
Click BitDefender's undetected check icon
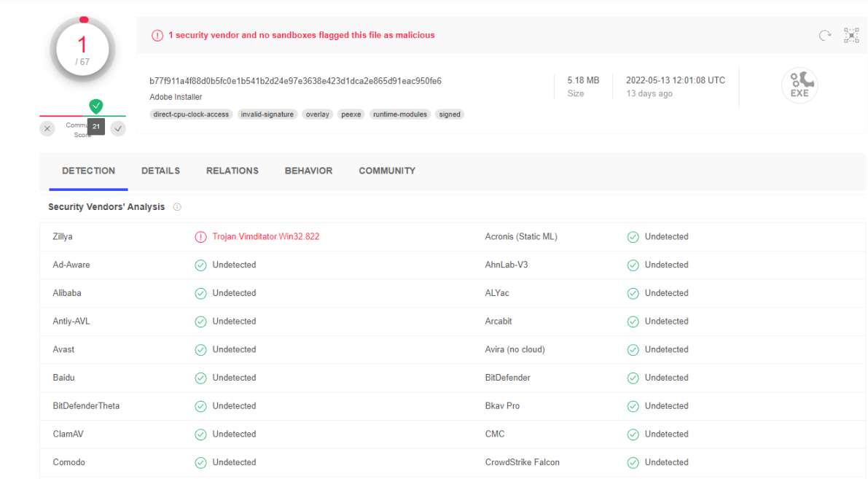pyautogui.click(x=633, y=378)
